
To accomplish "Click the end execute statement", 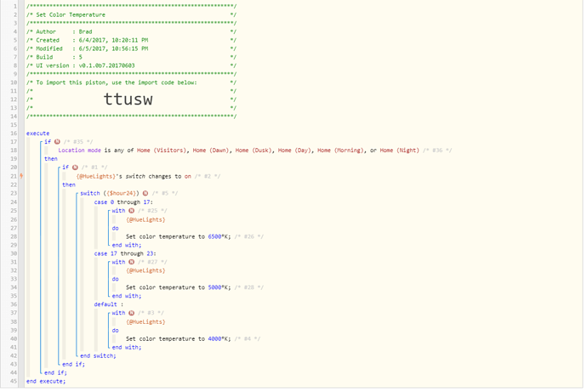I will coord(46,381).
